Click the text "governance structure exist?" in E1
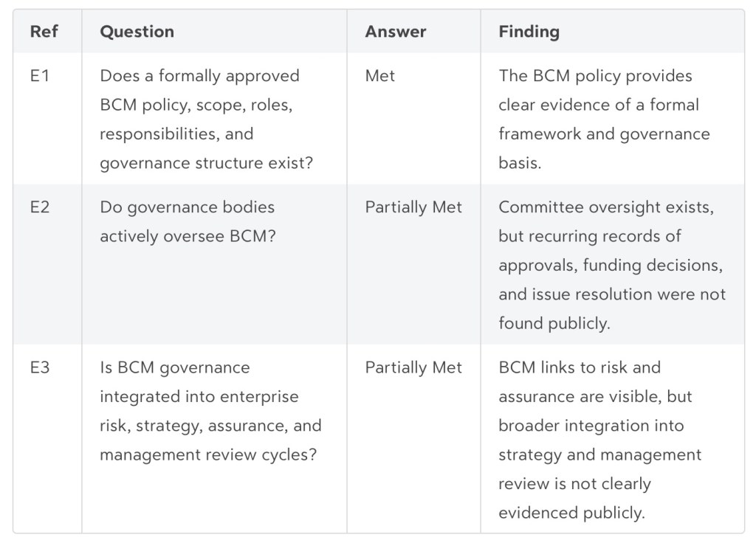Screen dimensions: 756x543 (x=206, y=163)
